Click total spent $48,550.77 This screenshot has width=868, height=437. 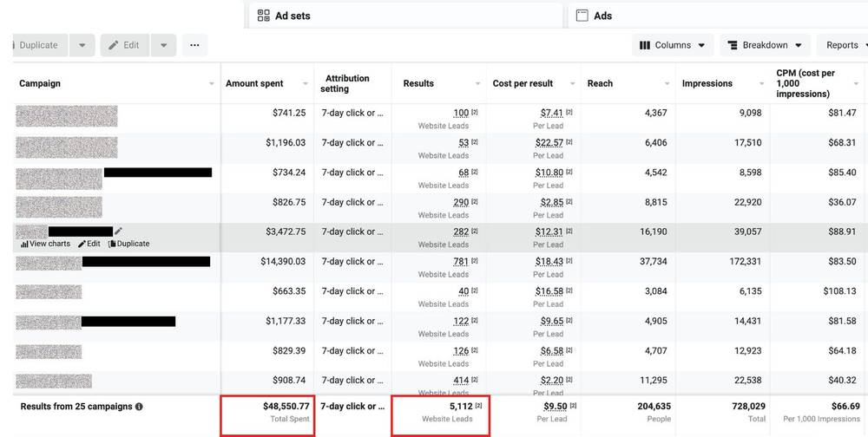pyautogui.click(x=286, y=407)
